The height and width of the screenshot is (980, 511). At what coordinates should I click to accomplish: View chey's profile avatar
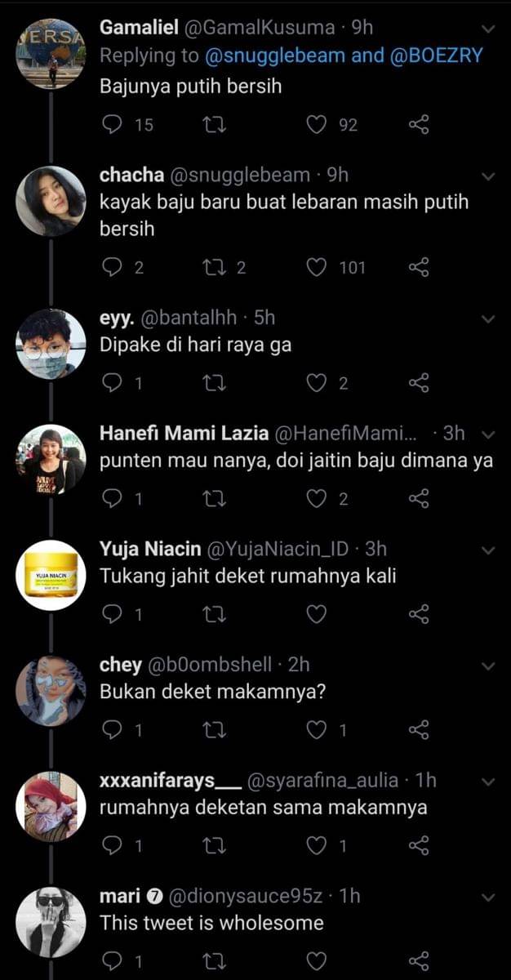click(51, 691)
